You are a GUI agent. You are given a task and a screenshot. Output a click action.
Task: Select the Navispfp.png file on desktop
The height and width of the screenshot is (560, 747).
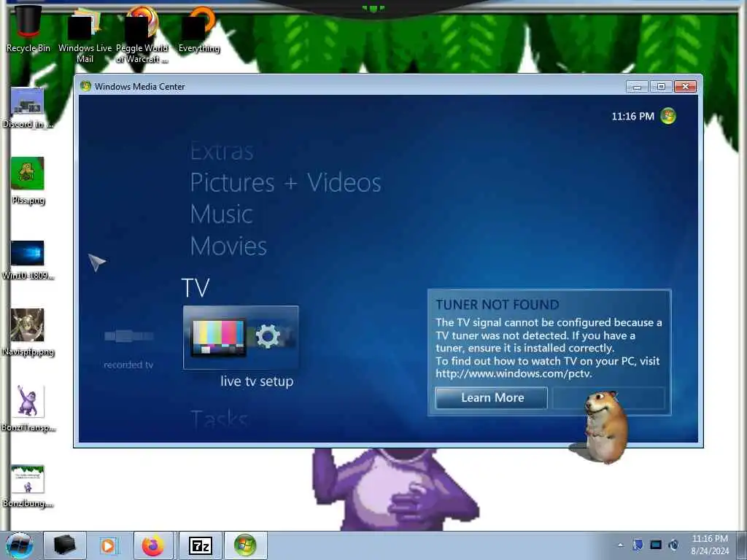point(28,332)
